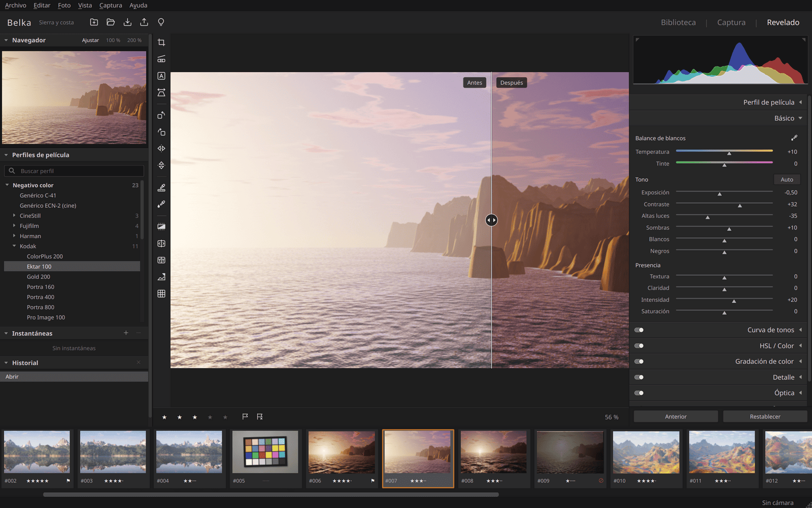The height and width of the screenshot is (508, 812).
Task: Disable the HSL / Color panel switch
Action: click(x=639, y=346)
